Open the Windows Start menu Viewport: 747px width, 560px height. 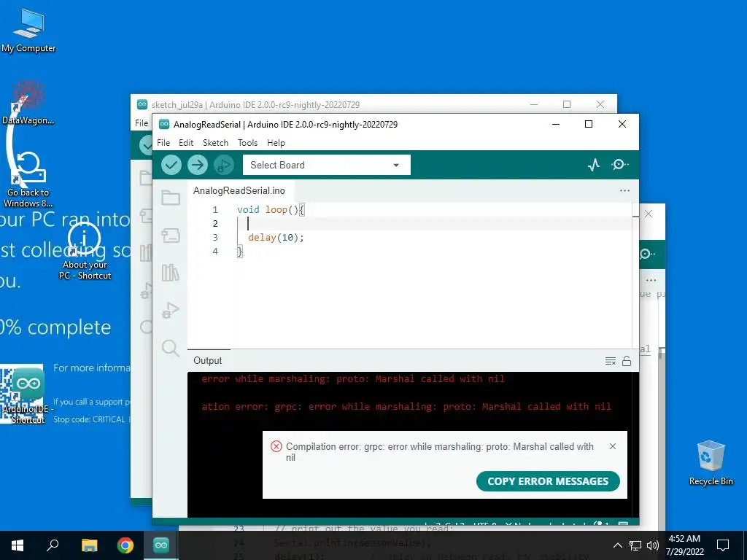pyautogui.click(x=18, y=545)
